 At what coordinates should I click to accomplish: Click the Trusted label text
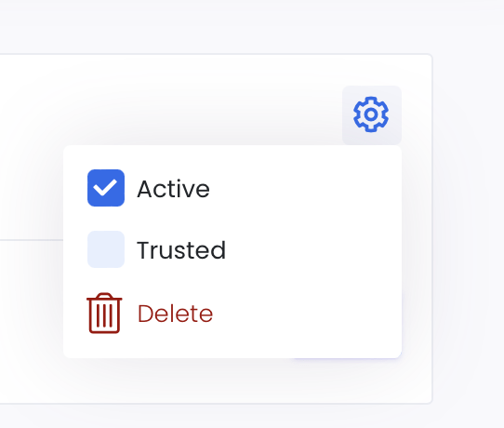181,250
